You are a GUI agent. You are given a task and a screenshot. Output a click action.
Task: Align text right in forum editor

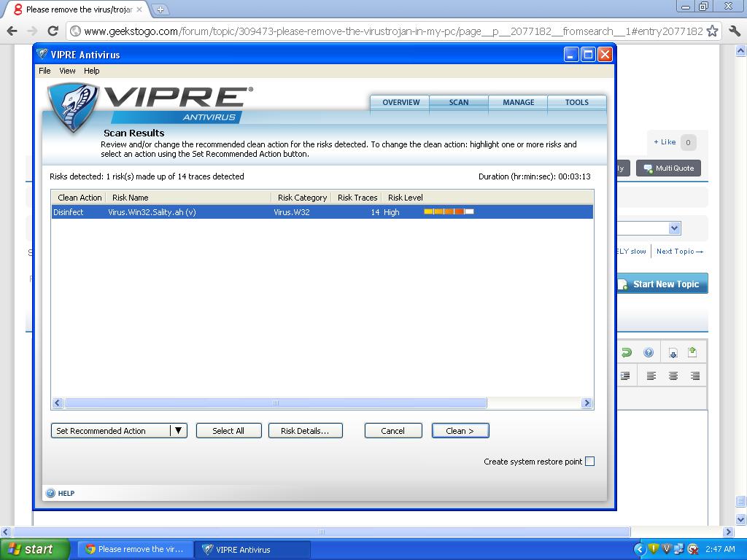695,376
